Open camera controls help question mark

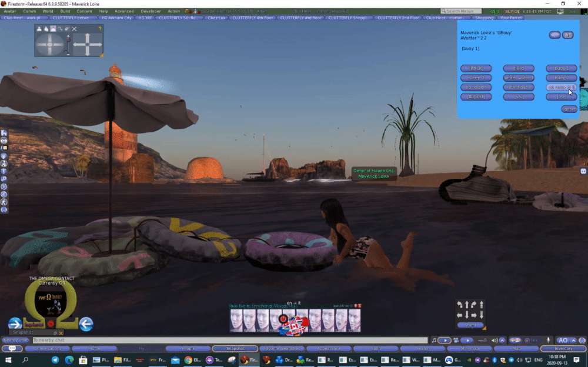pyautogui.click(x=100, y=28)
